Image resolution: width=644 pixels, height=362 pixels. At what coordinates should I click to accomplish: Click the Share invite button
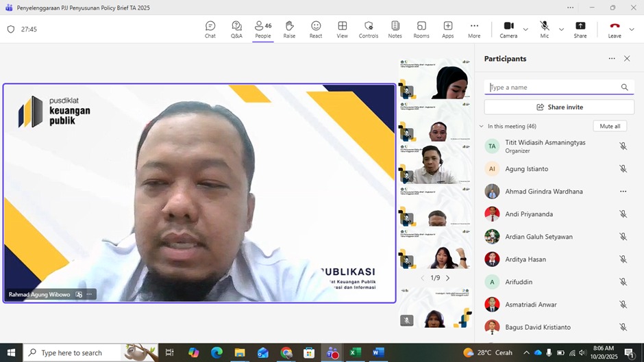click(559, 107)
